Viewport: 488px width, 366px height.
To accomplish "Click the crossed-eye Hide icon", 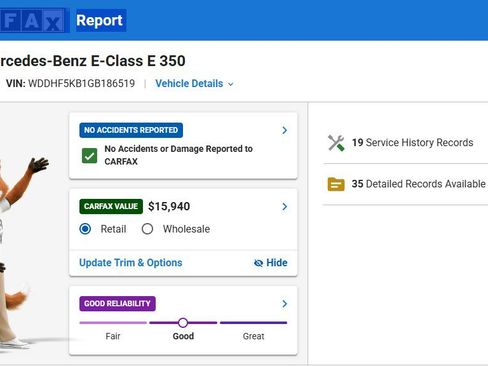I will pos(258,263).
